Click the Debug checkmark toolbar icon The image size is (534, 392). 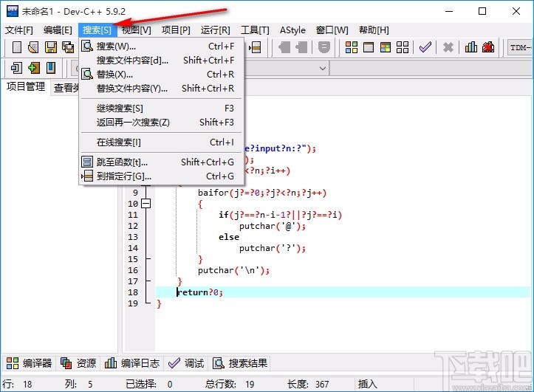click(x=425, y=47)
